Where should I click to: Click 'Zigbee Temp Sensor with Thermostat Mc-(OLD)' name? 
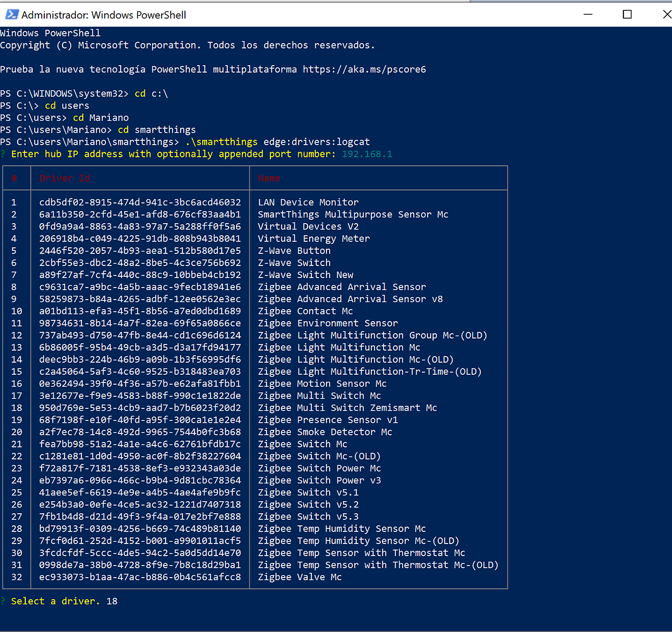coord(378,565)
